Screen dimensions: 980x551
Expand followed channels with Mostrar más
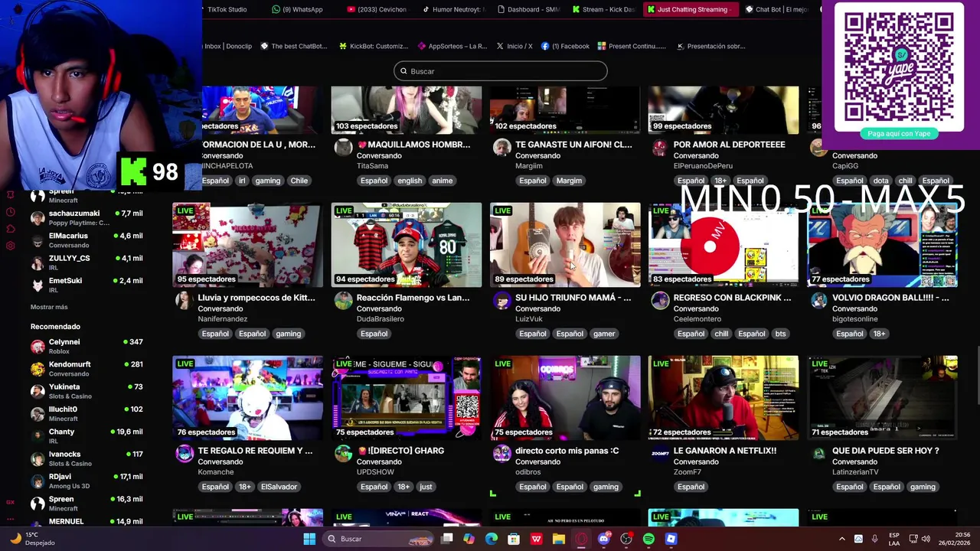click(x=49, y=307)
